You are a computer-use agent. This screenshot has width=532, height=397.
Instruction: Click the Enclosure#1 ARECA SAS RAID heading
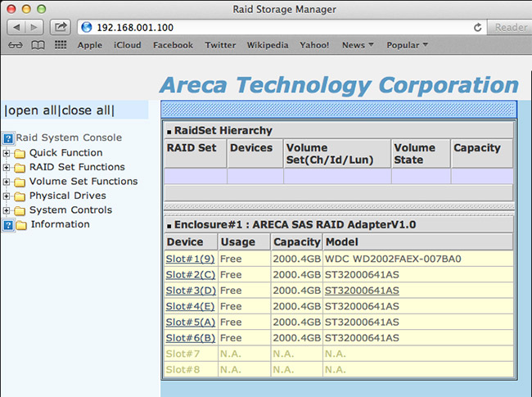(x=295, y=224)
